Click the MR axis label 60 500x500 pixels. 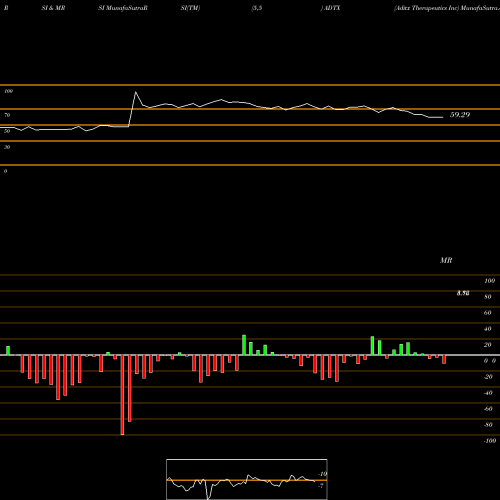(x=488, y=313)
